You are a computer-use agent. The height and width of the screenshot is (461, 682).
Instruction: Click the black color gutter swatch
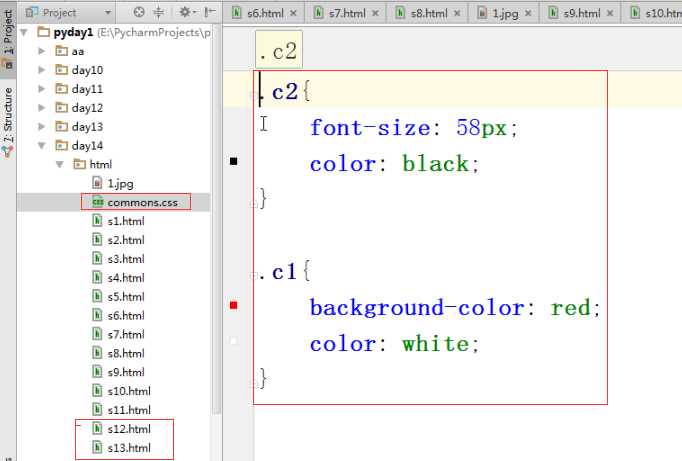click(x=234, y=161)
